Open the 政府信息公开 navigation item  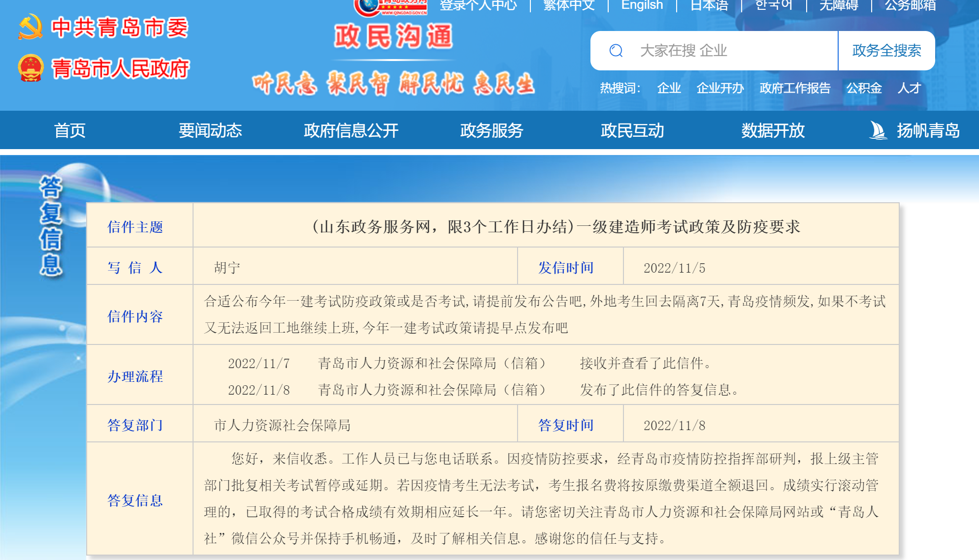tap(351, 130)
